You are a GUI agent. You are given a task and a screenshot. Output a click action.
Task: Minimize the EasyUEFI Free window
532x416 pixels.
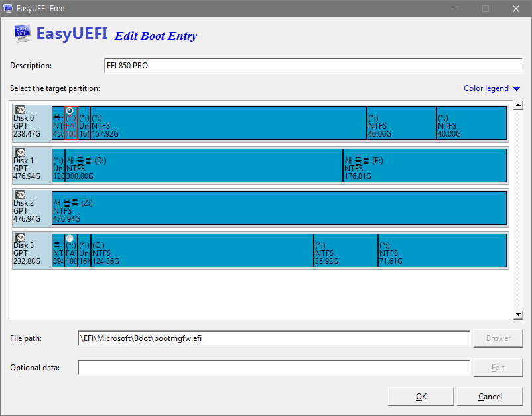(456, 9)
